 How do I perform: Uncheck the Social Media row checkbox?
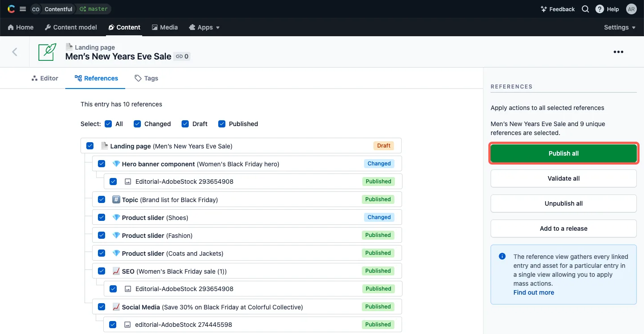click(x=102, y=307)
